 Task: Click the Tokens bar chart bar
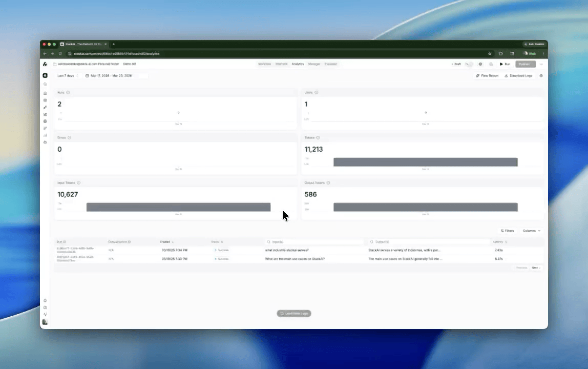(426, 162)
